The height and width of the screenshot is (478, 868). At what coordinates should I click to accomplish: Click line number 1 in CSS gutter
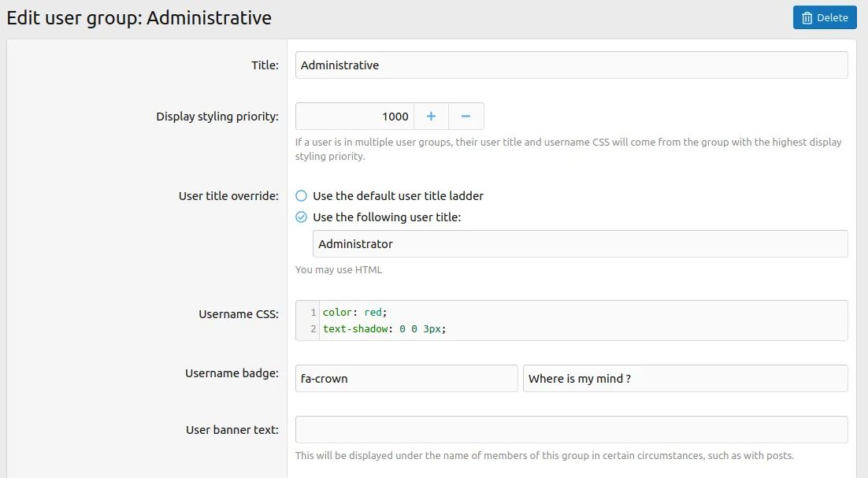pyautogui.click(x=313, y=313)
